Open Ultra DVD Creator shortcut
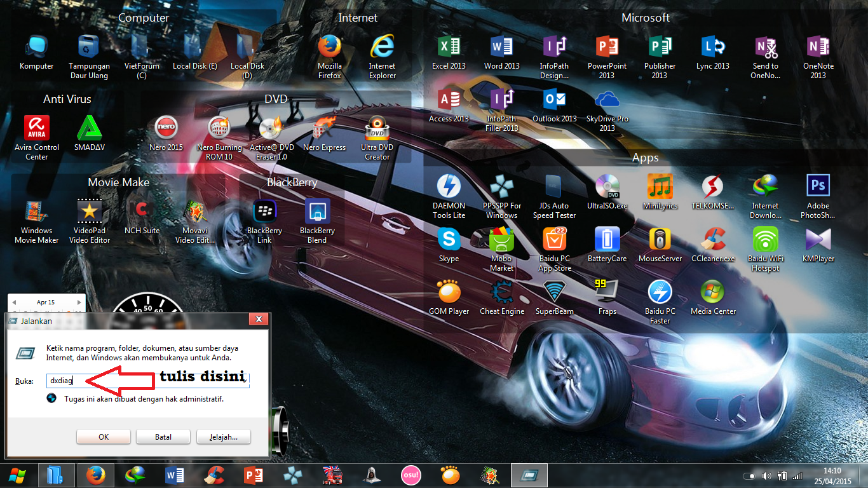868x488 pixels. [x=377, y=138]
